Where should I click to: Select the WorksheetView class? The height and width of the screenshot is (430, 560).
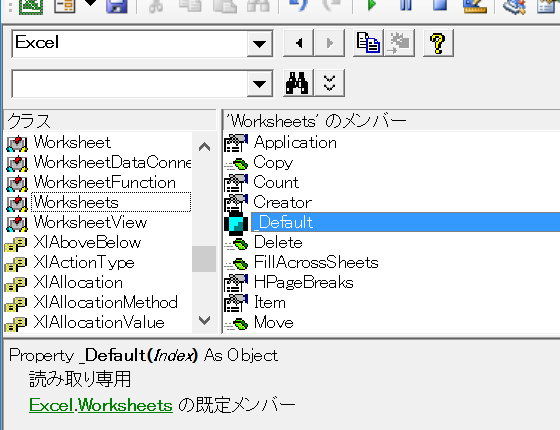coord(90,222)
